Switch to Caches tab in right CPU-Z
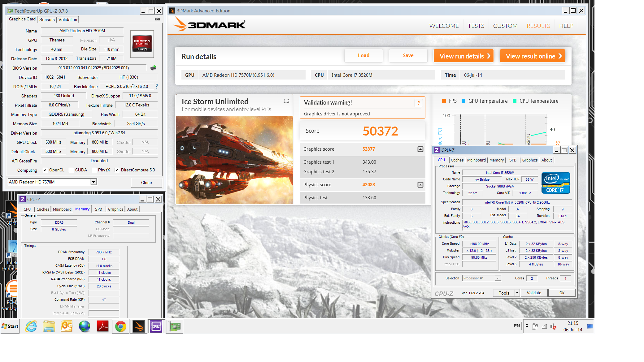644x362 pixels. pyautogui.click(x=457, y=160)
